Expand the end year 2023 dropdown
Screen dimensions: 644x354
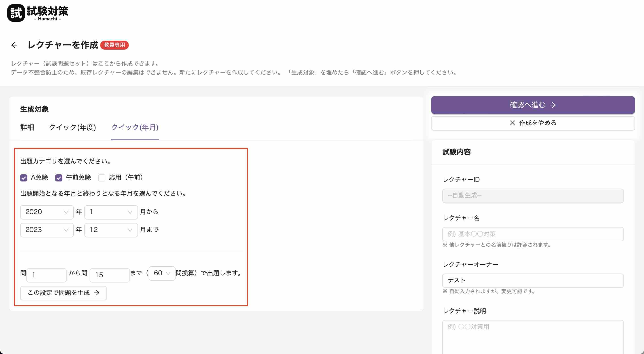47,230
